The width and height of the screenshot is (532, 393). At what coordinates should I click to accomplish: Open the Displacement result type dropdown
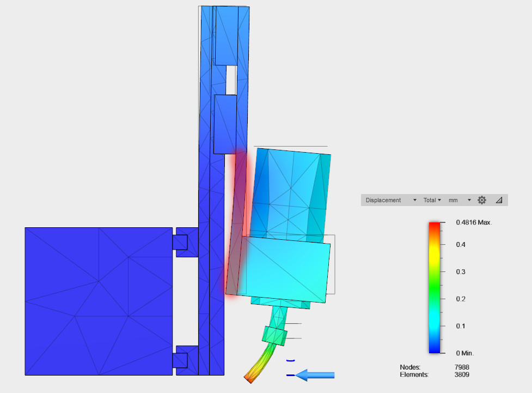[390, 200]
